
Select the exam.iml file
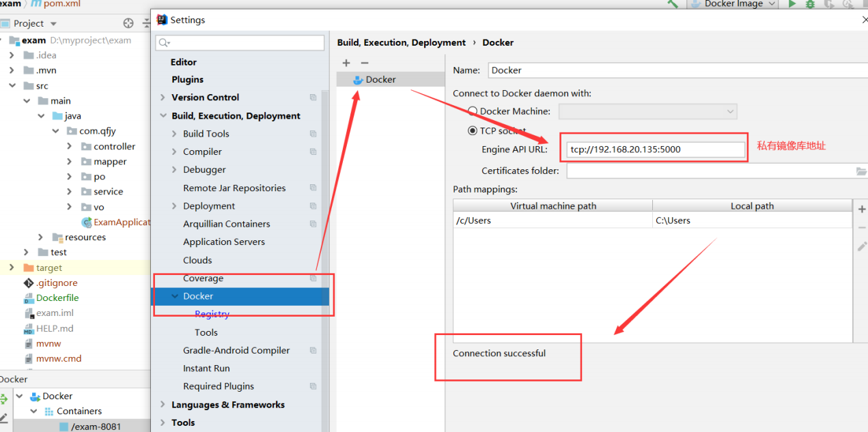coord(48,313)
